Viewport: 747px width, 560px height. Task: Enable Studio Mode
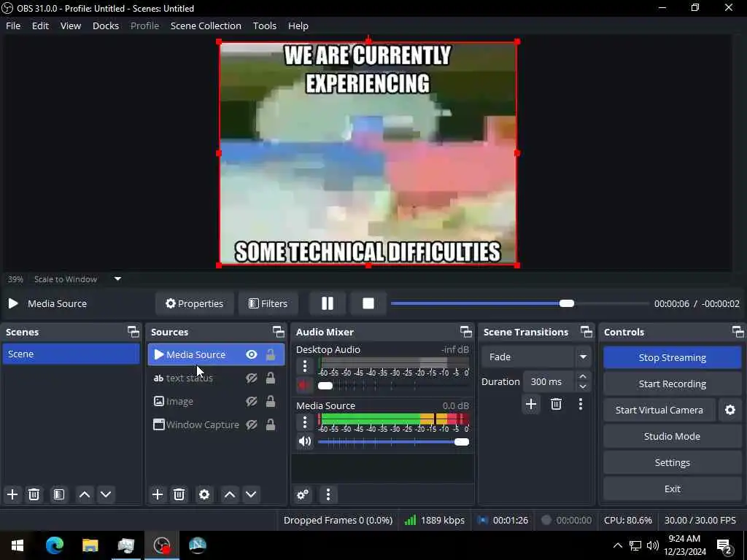tap(672, 436)
